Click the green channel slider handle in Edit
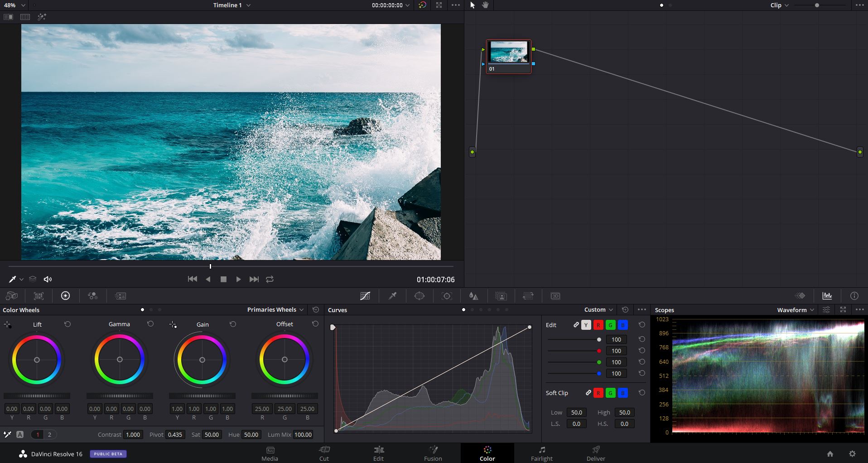868x463 pixels. tap(599, 362)
